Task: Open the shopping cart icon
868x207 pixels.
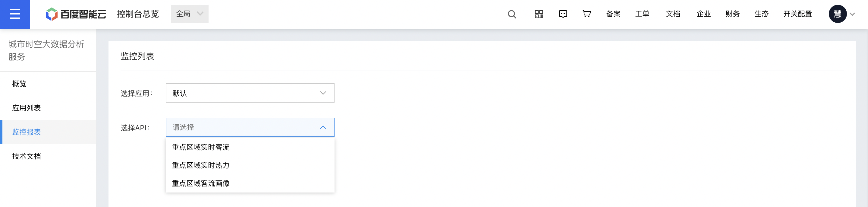Action: [x=587, y=14]
